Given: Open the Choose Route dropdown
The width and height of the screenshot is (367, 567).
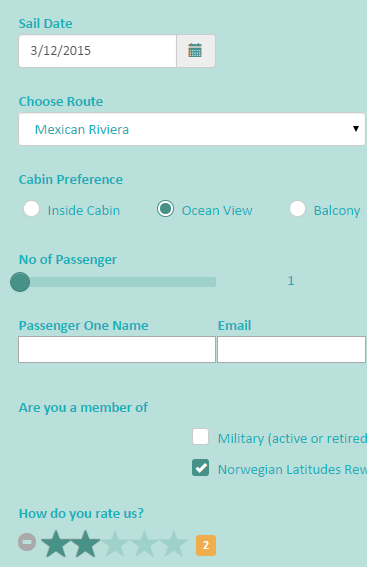Looking at the screenshot, I should click(192, 129).
